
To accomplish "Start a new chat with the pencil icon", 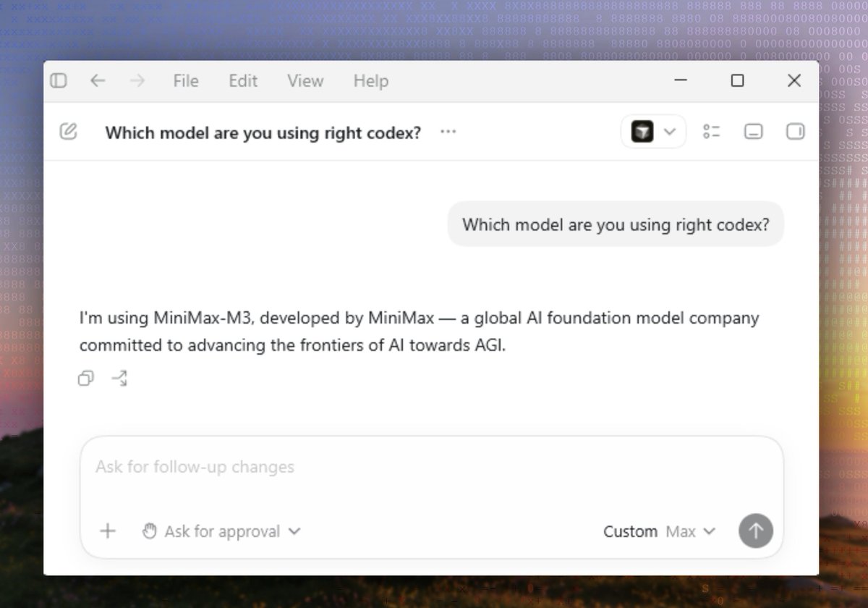I will (68, 132).
